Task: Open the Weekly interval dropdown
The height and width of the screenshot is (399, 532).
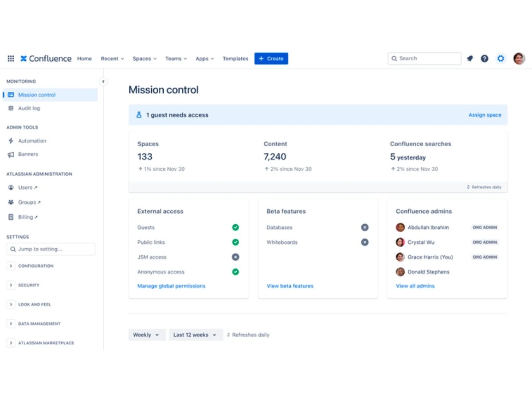Action: tap(147, 335)
